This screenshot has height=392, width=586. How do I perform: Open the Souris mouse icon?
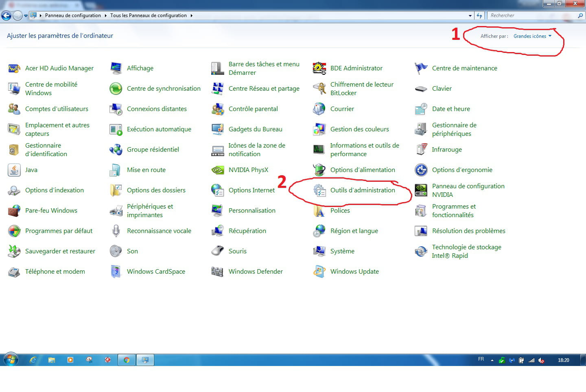click(218, 251)
